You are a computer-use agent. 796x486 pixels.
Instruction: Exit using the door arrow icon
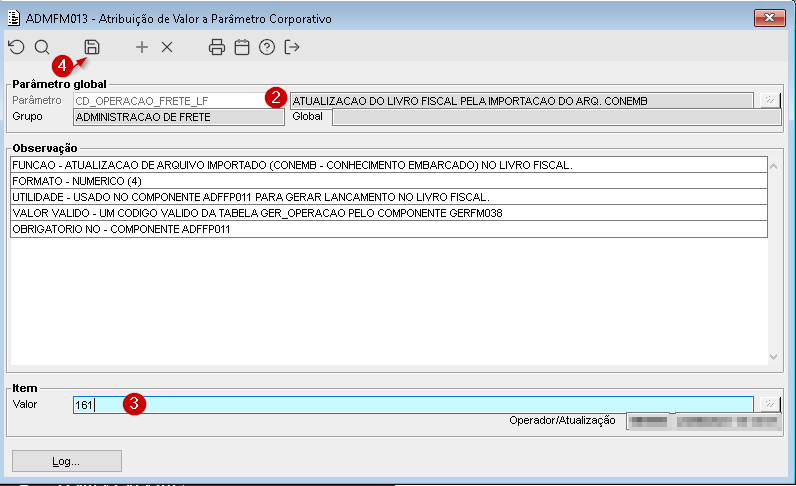point(292,47)
